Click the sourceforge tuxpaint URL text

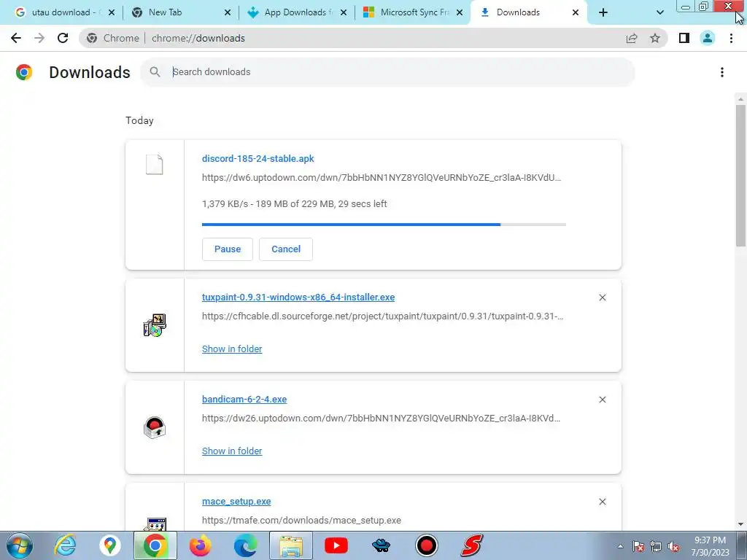[382, 316]
